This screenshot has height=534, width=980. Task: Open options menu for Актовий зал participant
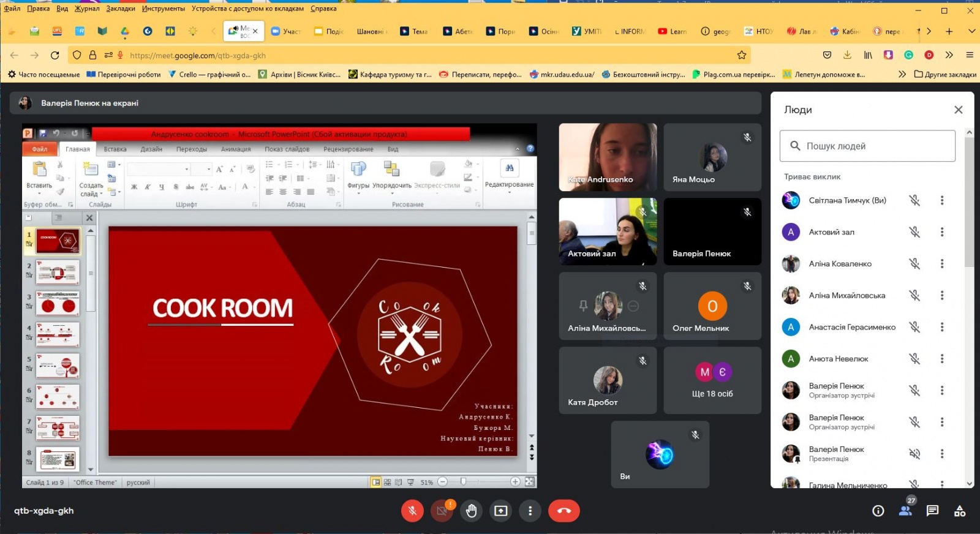[942, 232]
